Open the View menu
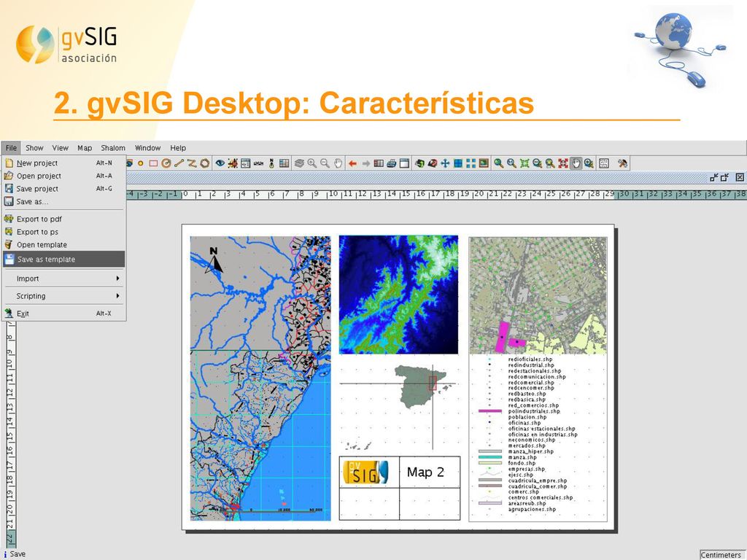747x560 pixels. [60, 147]
